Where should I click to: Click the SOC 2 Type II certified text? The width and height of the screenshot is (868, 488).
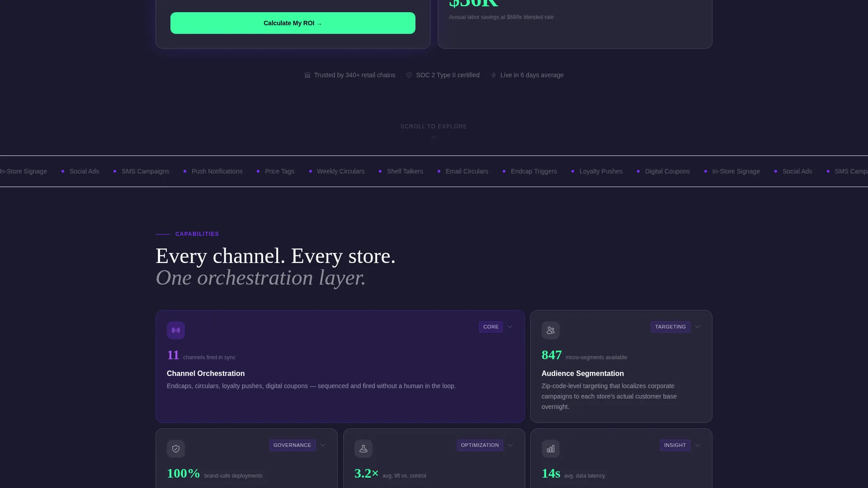click(448, 75)
